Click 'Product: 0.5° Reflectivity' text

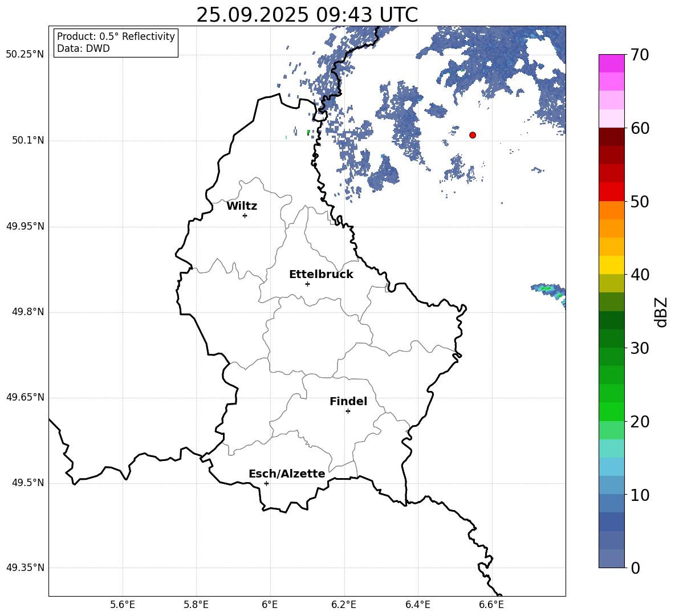click(116, 36)
